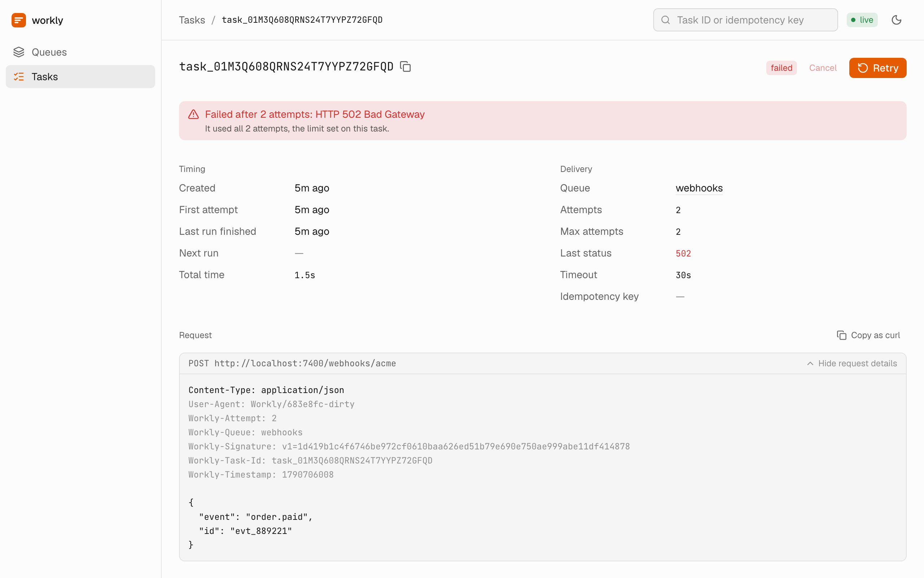Viewport: 924px width, 578px height.
Task: Click the "id": "evt_889221" line
Action: point(245,531)
